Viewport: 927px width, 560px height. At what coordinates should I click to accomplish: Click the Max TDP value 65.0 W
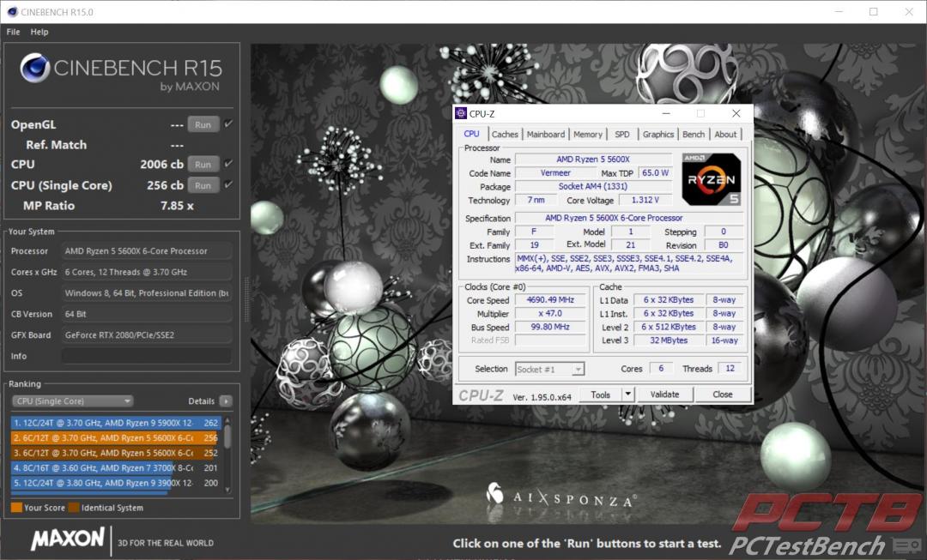point(655,173)
